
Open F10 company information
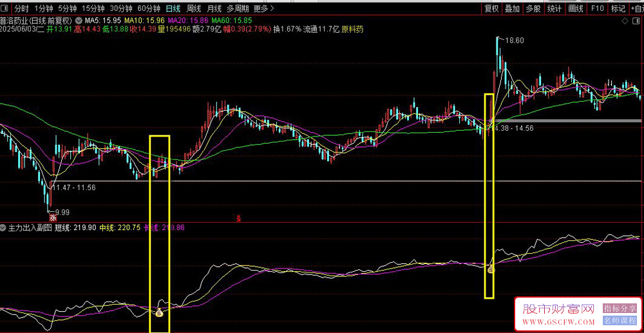point(597,8)
